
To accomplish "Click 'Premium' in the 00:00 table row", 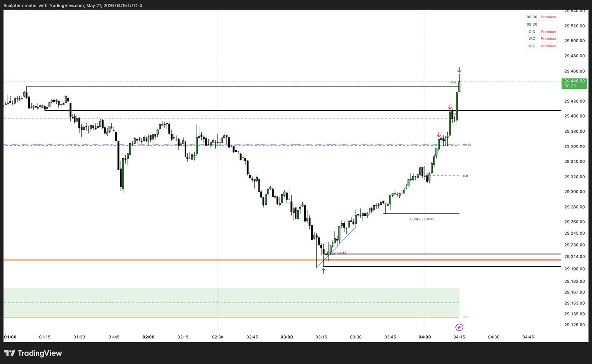I will tap(548, 17).
